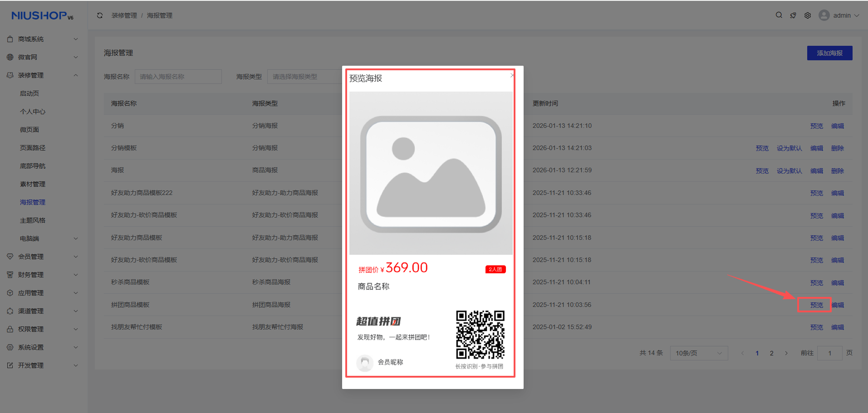Click 预览 for 拼团商品模板 row
Viewport: 868px width, 413px height.
pyautogui.click(x=816, y=305)
